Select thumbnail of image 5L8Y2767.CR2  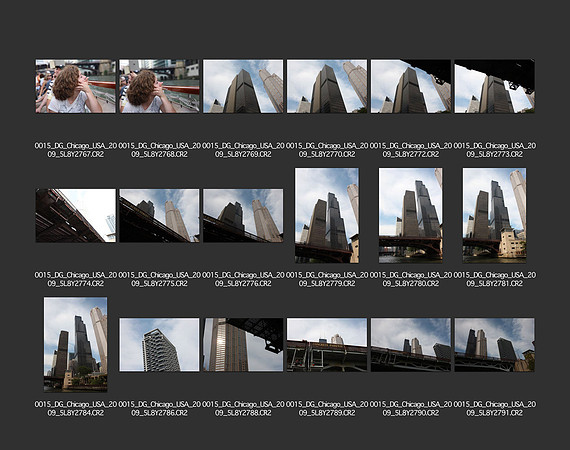pyautogui.click(x=76, y=86)
